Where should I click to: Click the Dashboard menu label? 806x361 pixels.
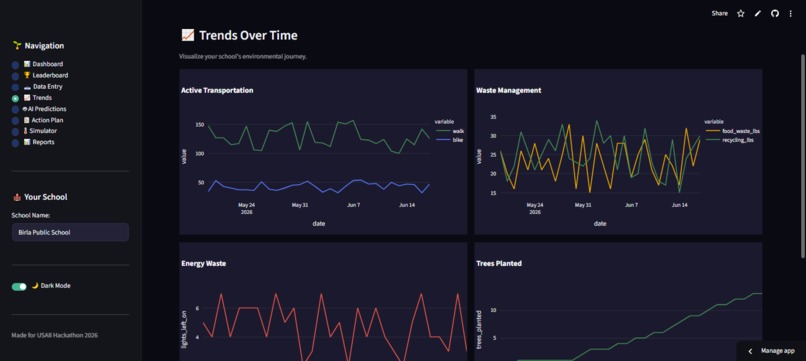pos(48,64)
